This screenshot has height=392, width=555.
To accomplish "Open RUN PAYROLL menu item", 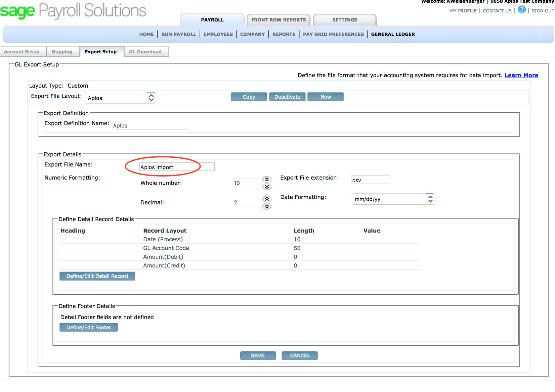I will [179, 34].
